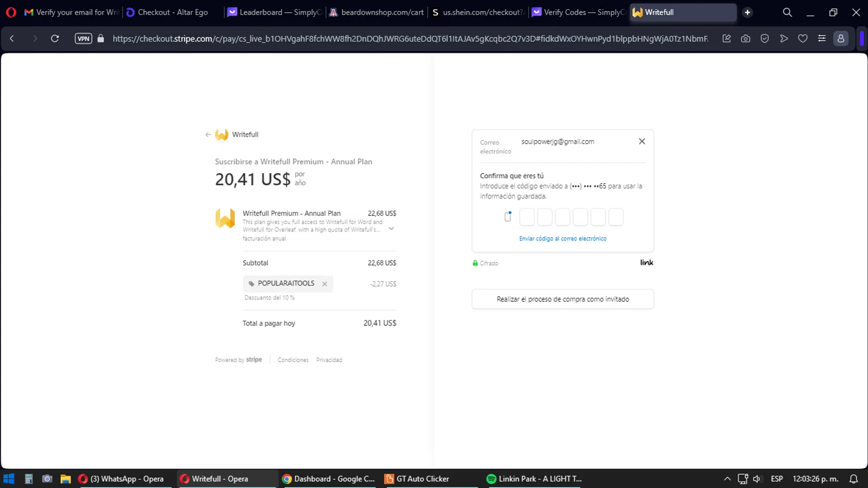Open Spotify Linkin Park taskbar window

tap(534, 479)
